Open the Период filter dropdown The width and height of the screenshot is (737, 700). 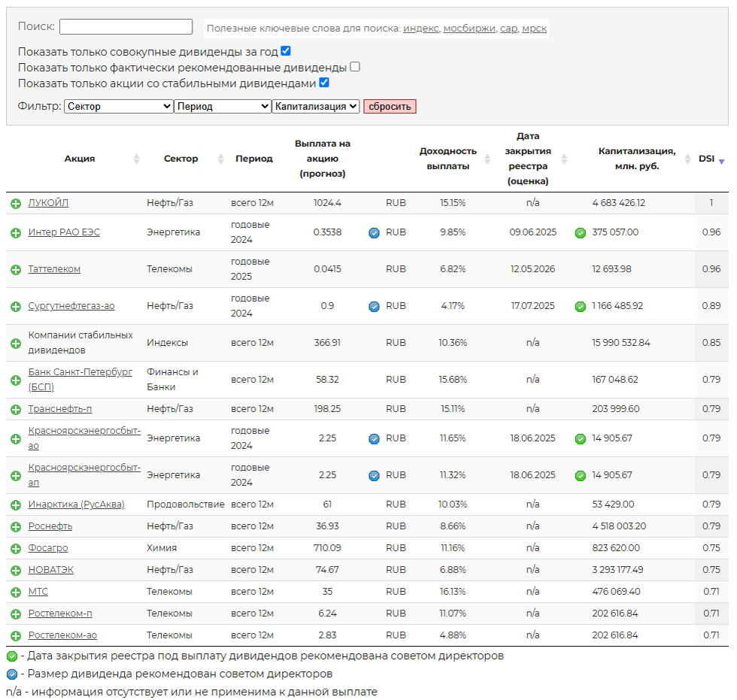(x=223, y=106)
